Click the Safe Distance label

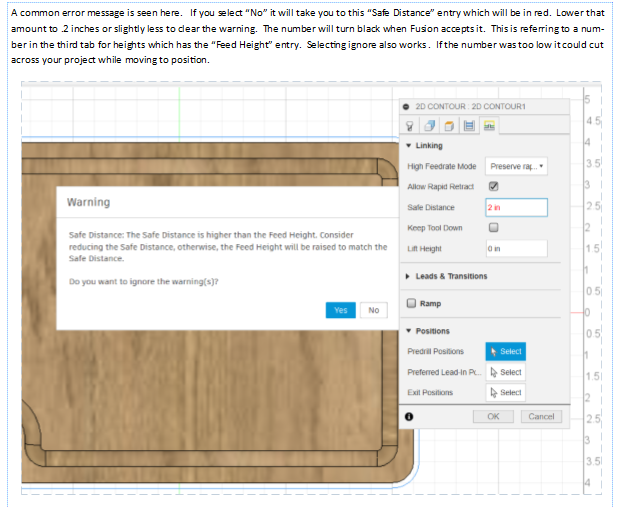[x=431, y=207]
